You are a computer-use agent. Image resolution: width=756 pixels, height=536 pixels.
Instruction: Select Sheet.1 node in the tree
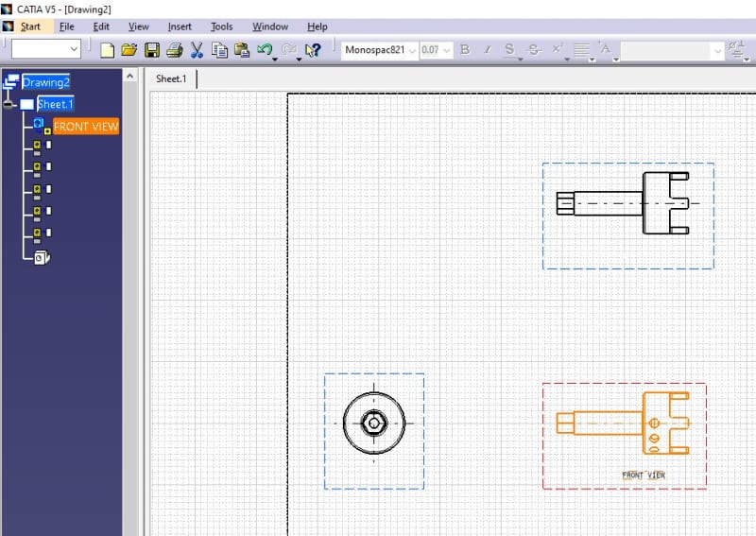(56, 104)
